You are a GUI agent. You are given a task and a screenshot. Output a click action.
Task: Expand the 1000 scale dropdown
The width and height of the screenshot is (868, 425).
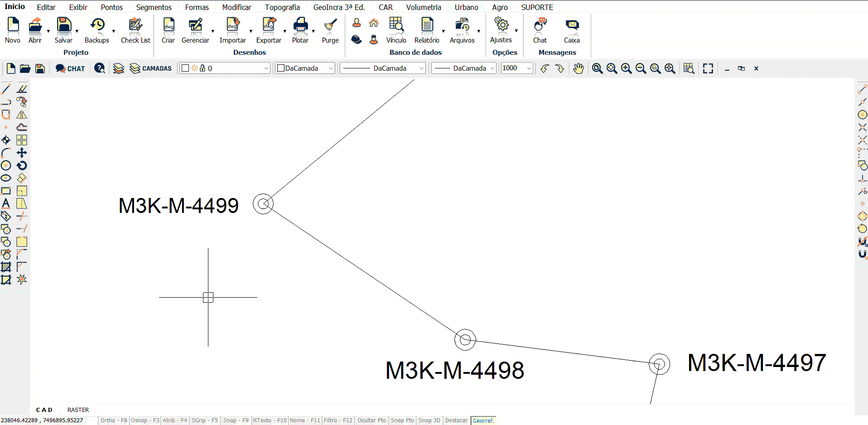[x=529, y=68]
